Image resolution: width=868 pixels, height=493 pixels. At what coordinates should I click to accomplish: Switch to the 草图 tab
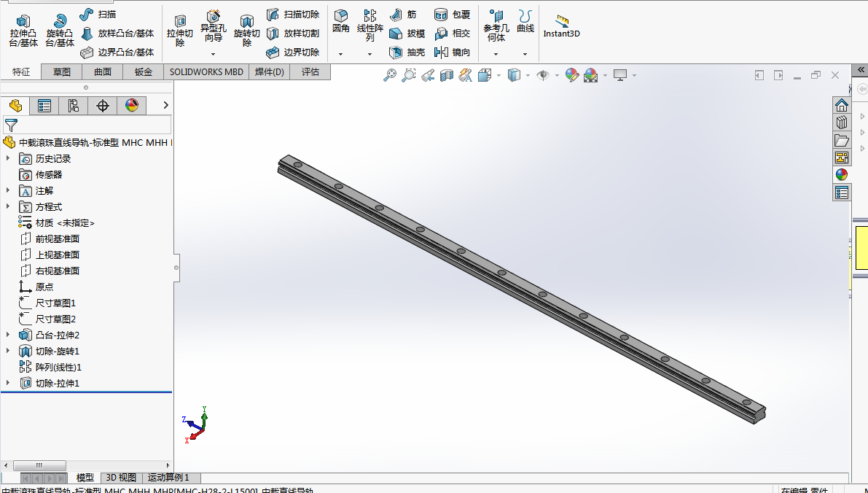click(x=62, y=72)
